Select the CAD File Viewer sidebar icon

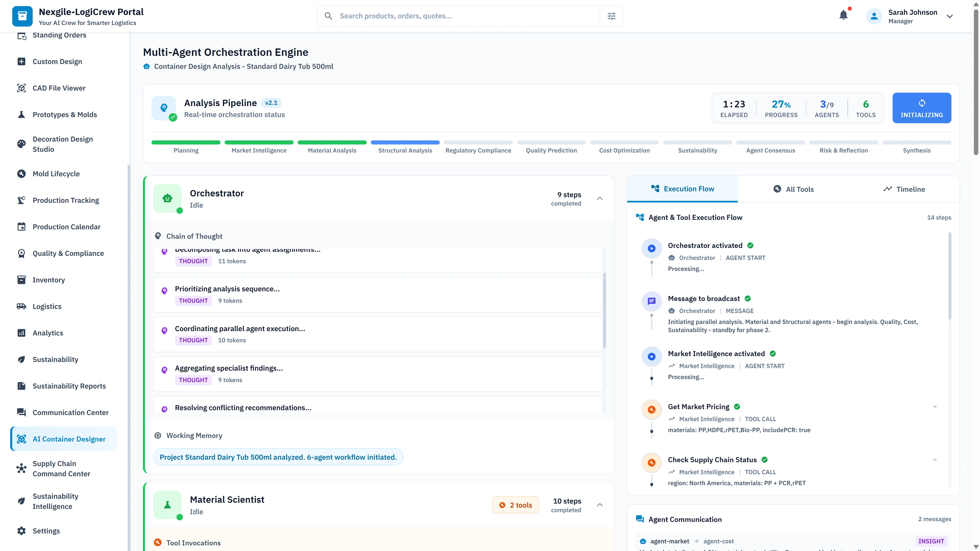point(22,88)
